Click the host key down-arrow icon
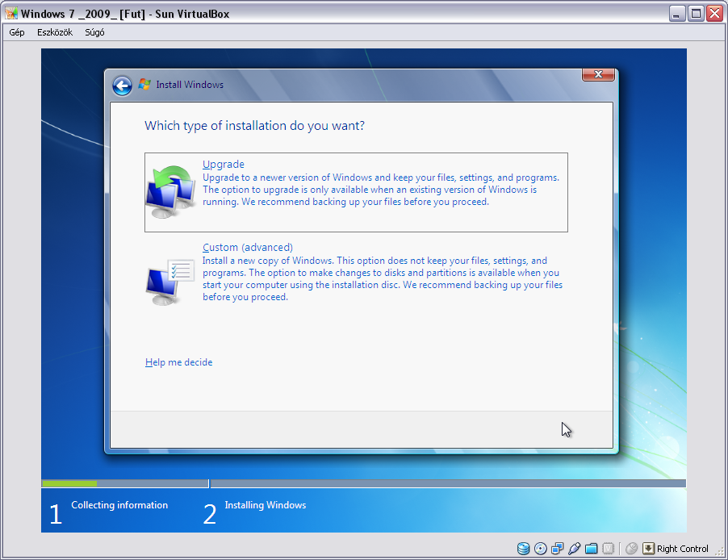This screenshot has height=560, width=728. [x=648, y=549]
